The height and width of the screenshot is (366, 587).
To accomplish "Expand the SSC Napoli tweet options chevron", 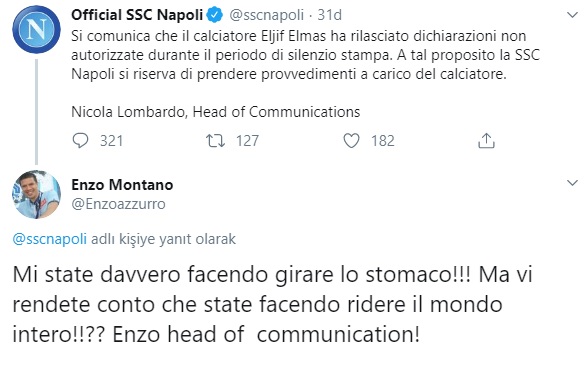I will tap(572, 15).
